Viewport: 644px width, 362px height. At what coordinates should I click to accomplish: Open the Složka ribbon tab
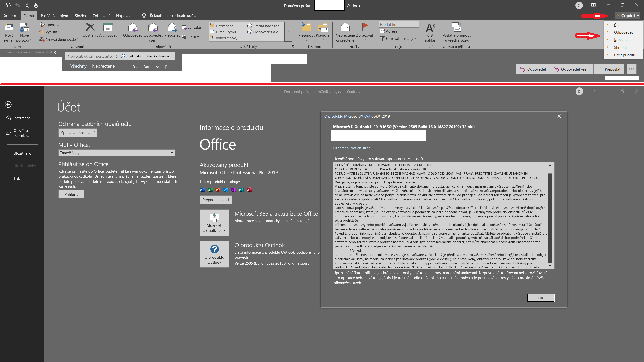coord(80,16)
